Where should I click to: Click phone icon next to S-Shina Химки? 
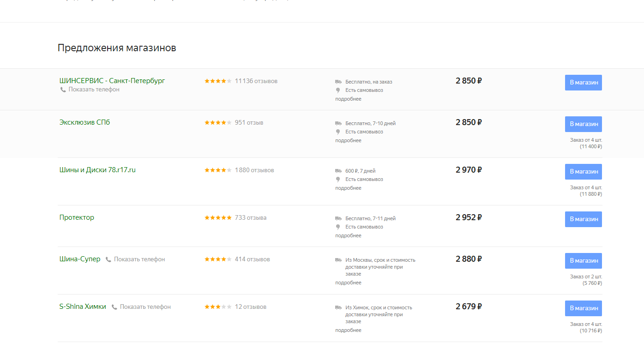pyautogui.click(x=114, y=307)
